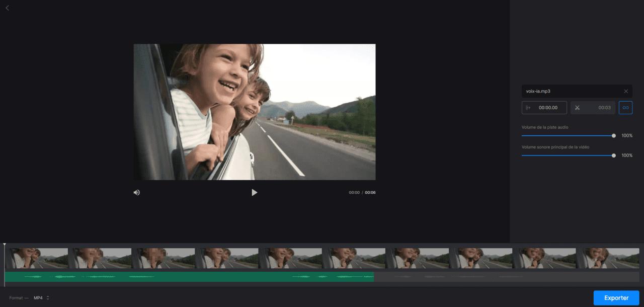Select the pixelated-face thumbnail in the timeline
The width and height of the screenshot is (644, 307).
point(163,258)
